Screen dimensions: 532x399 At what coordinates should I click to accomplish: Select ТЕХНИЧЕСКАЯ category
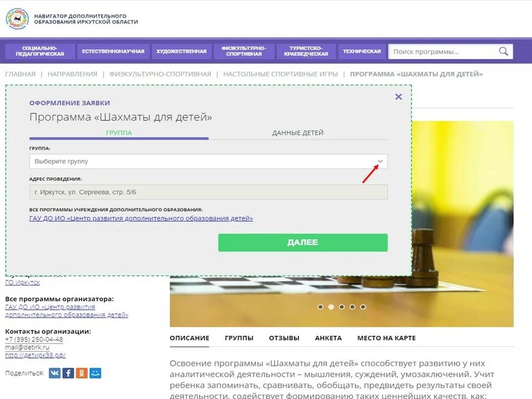click(362, 51)
